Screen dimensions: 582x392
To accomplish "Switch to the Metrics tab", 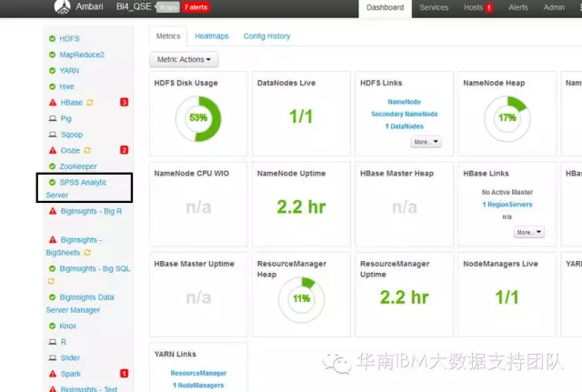I will click(x=168, y=36).
